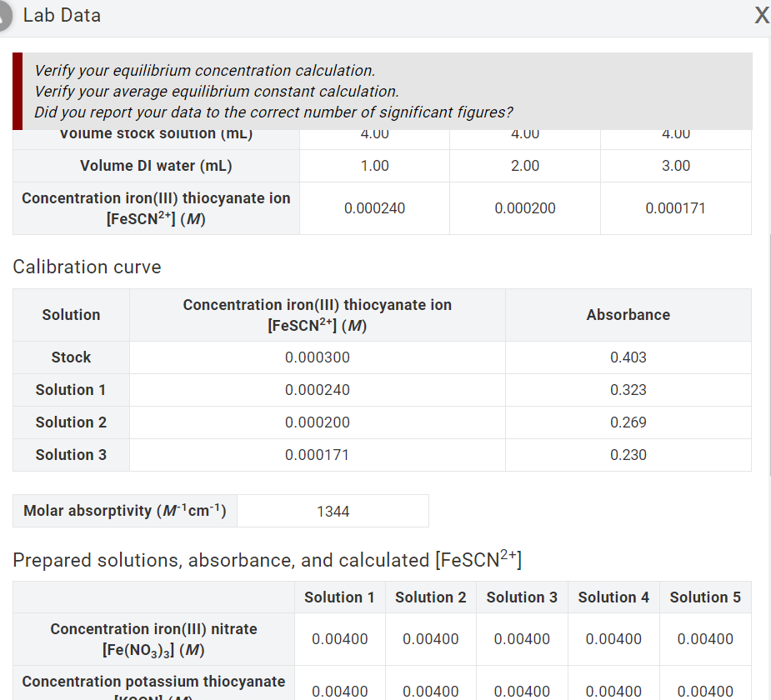Click iron(III) nitrate 0.00400 under Solution 4
This screenshot has height=700, width=771.
coord(613,640)
